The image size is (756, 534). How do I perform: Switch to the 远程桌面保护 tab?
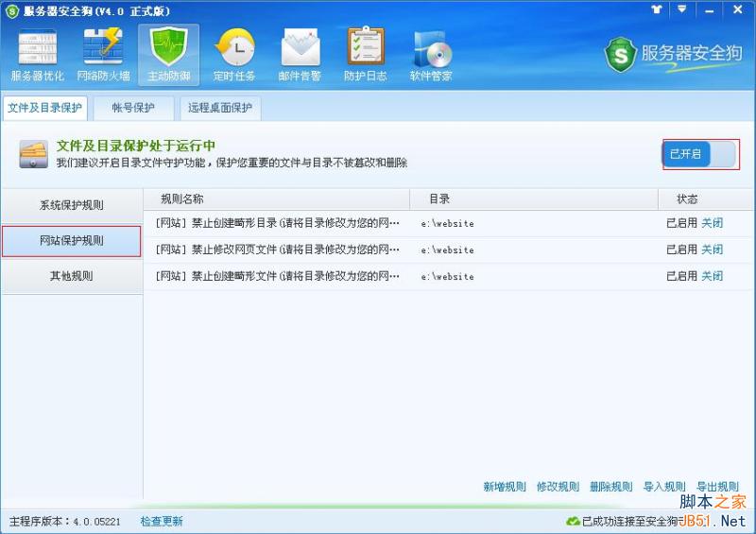[x=220, y=108]
